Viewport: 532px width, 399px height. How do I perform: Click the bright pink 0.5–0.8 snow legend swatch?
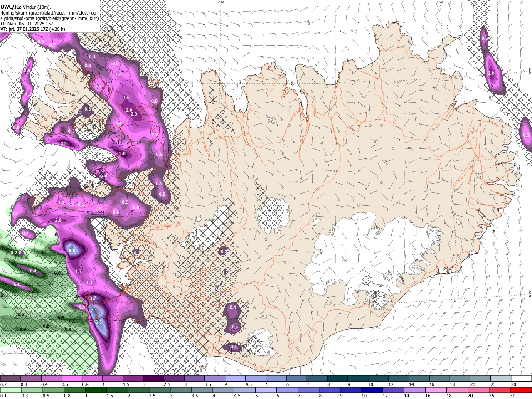pos(71,379)
